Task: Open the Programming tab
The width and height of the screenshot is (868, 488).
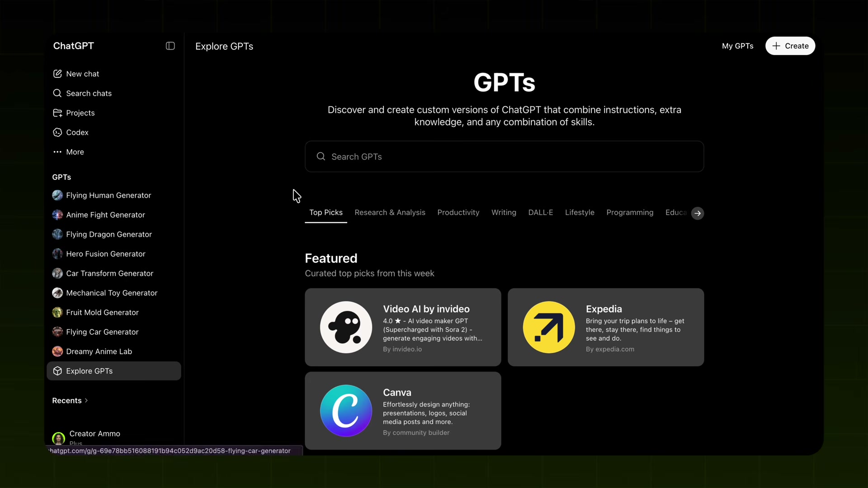Action: (x=630, y=212)
